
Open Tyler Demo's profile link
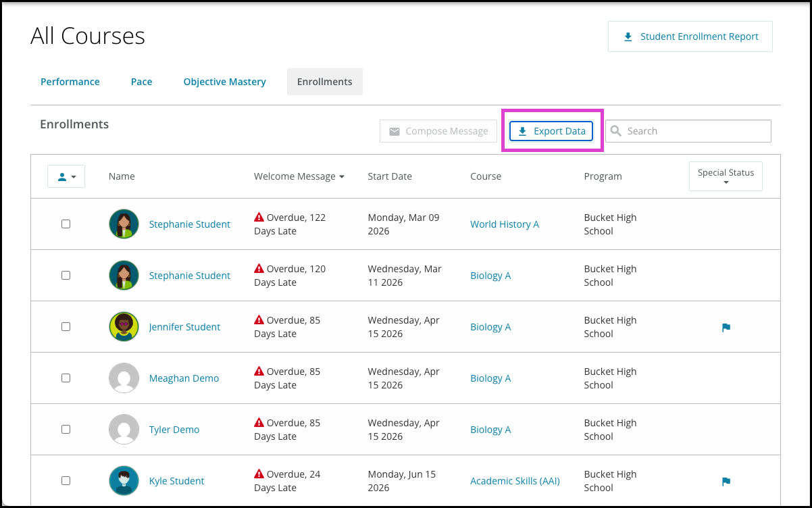[174, 430]
